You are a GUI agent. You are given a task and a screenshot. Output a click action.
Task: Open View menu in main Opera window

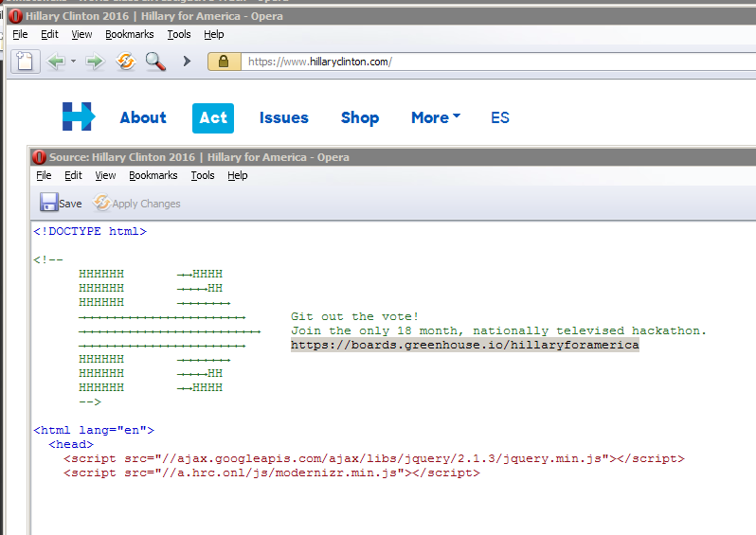click(81, 34)
